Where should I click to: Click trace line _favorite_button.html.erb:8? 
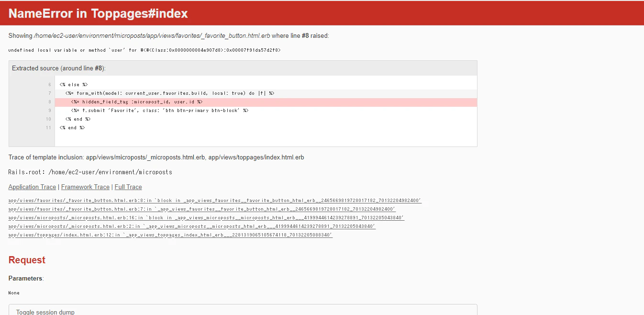[215, 201]
